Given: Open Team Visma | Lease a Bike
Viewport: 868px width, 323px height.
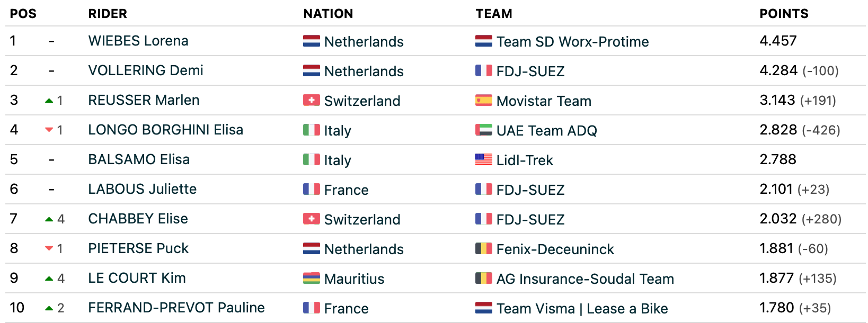Looking at the screenshot, I should (582, 309).
